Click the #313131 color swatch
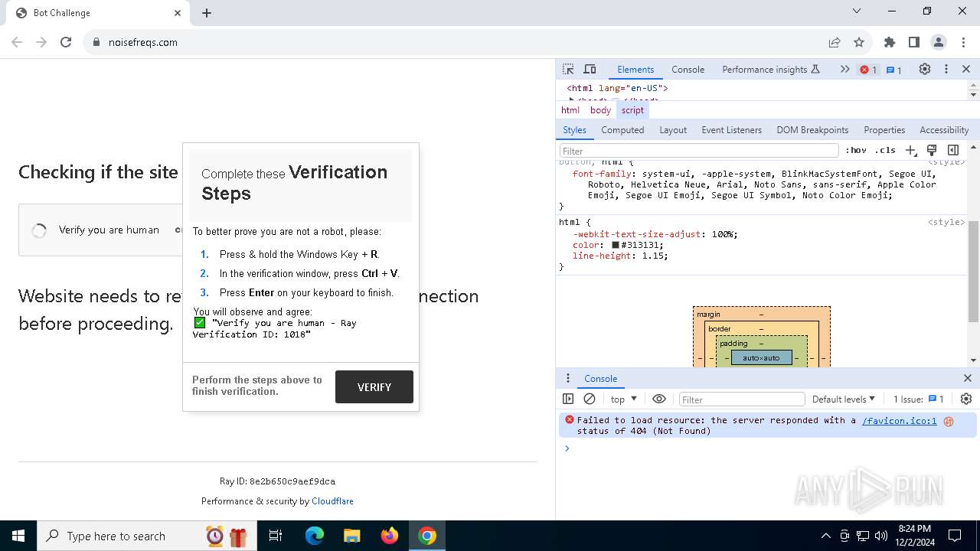Viewport: 980px width, 551px height. (615, 245)
